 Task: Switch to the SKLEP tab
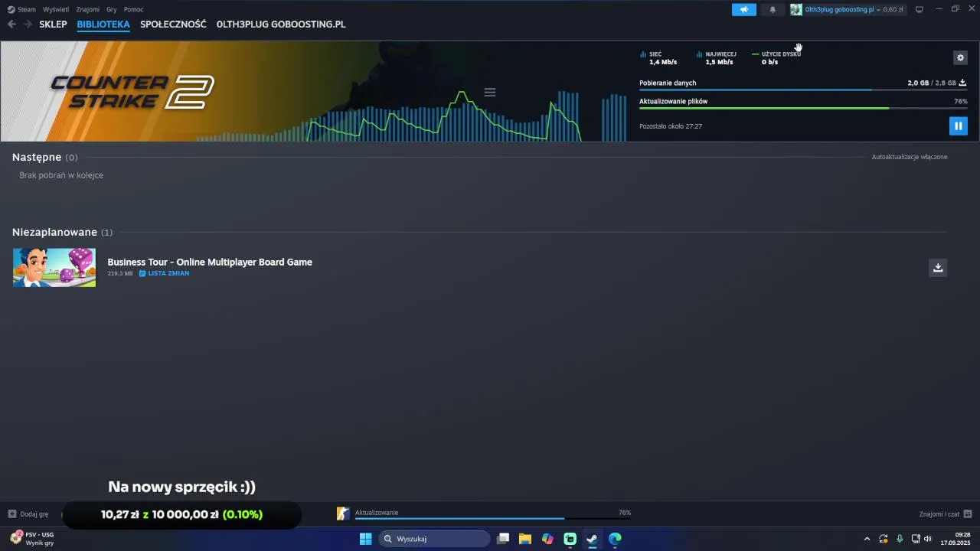pos(53,24)
